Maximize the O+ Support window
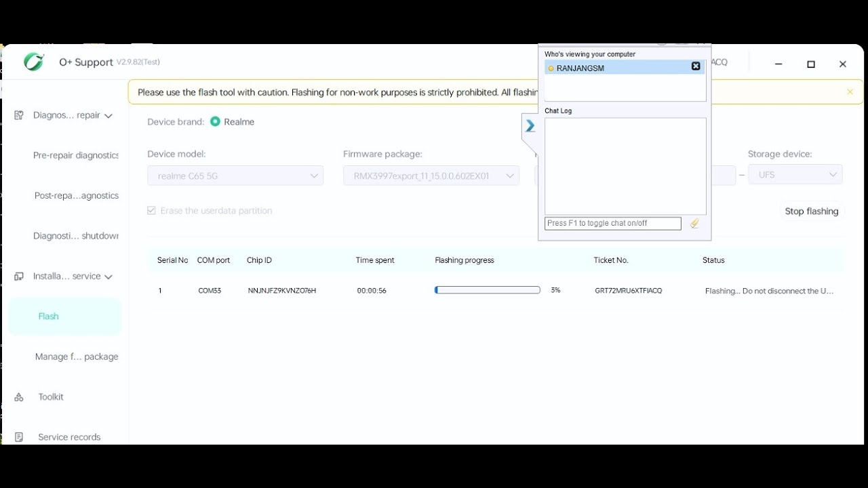 (811, 64)
